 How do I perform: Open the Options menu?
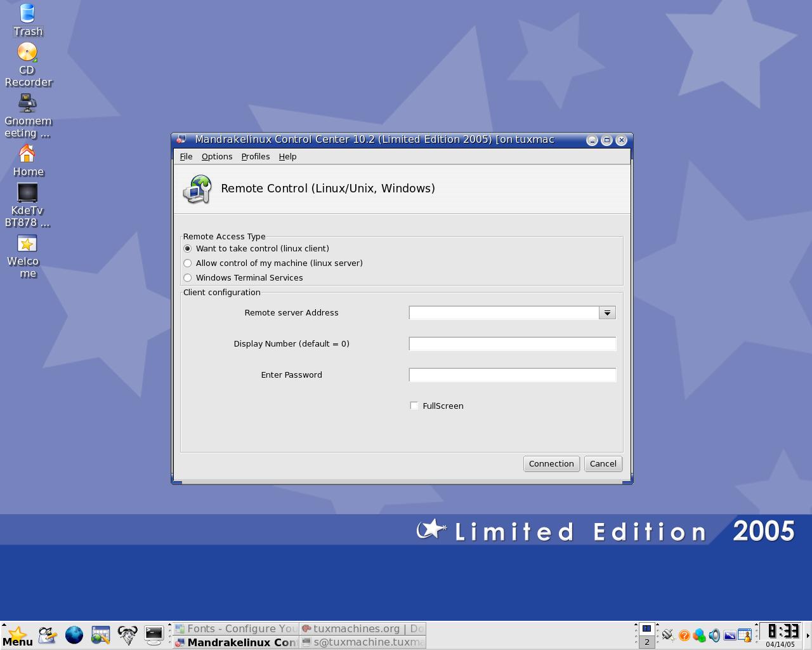click(x=217, y=157)
